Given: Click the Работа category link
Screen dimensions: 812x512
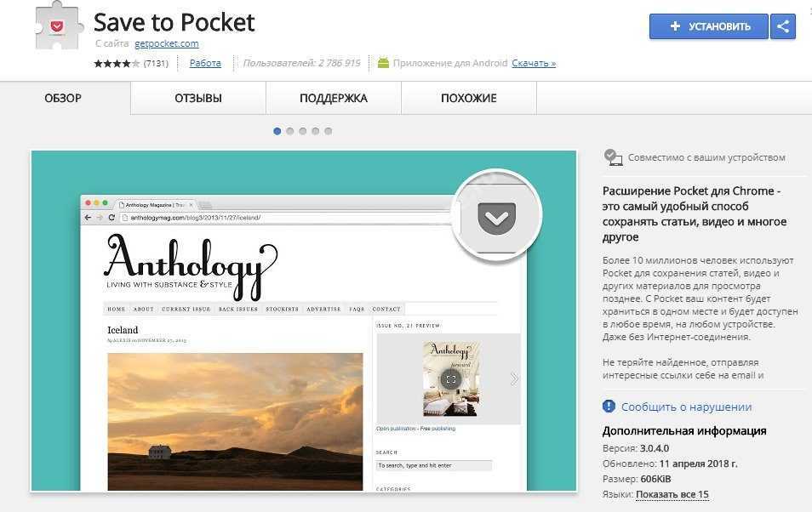Looking at the screenshot, I should tap(205, 63).
